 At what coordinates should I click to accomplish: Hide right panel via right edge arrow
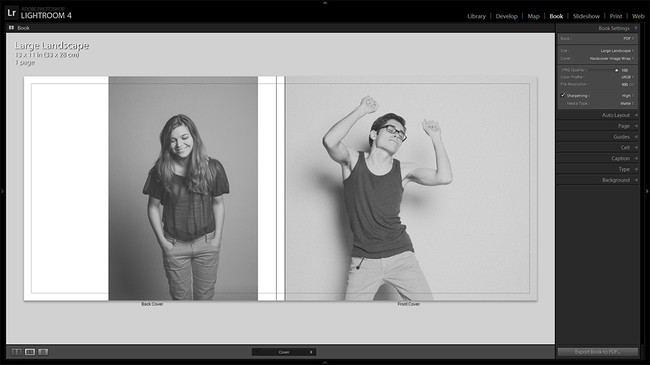click(647, 191)
